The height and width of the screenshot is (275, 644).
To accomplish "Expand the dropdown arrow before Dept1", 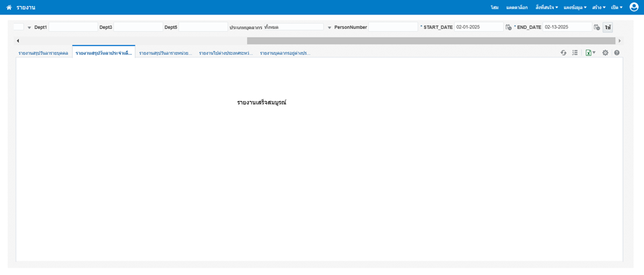I will coord(29,28).
